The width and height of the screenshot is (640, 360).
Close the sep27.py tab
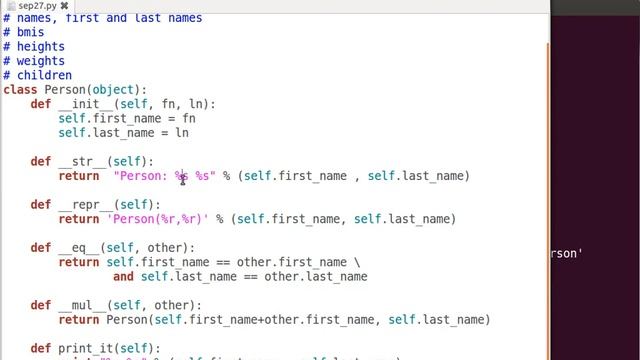[x=64, y=6]
